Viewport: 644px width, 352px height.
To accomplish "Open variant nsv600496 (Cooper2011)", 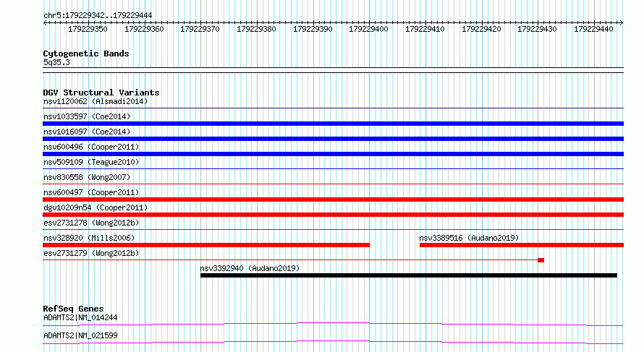I will coord(91,147).
